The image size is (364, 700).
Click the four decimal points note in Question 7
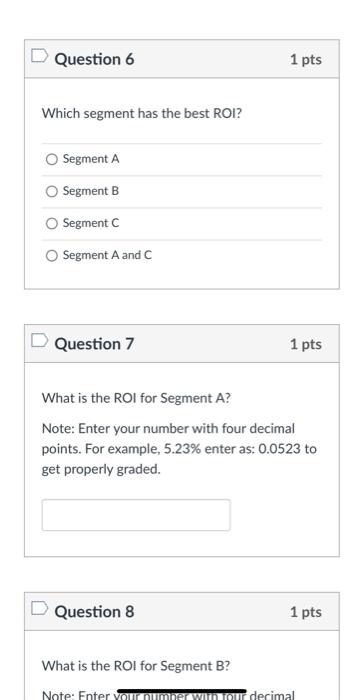coord(179,449)
